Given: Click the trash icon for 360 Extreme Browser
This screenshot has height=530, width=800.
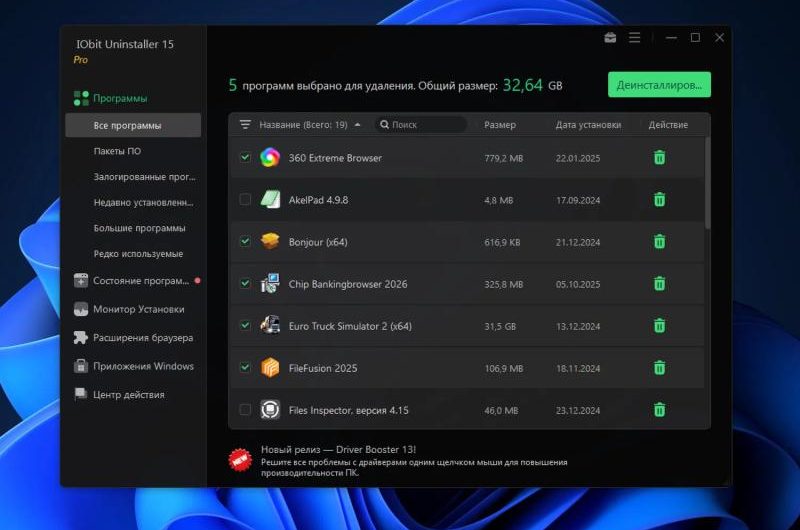Looking at the screenshot, I should pos(659,158).
